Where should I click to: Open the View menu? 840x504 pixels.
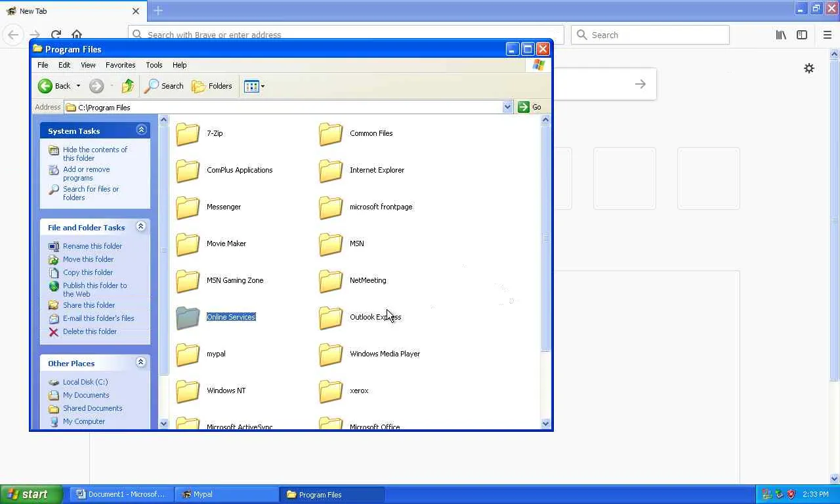88,65
